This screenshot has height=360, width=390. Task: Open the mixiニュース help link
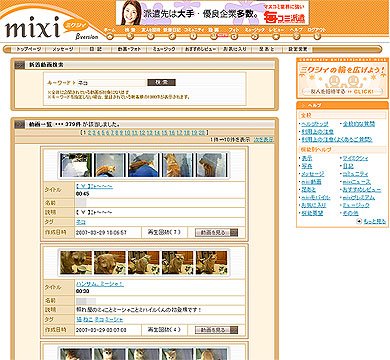coord(357,182)
